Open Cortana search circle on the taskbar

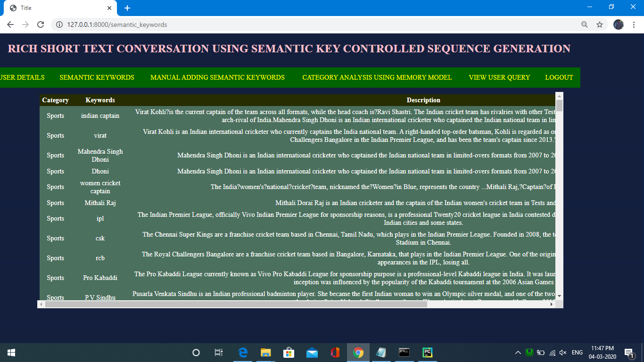(196, 353)
